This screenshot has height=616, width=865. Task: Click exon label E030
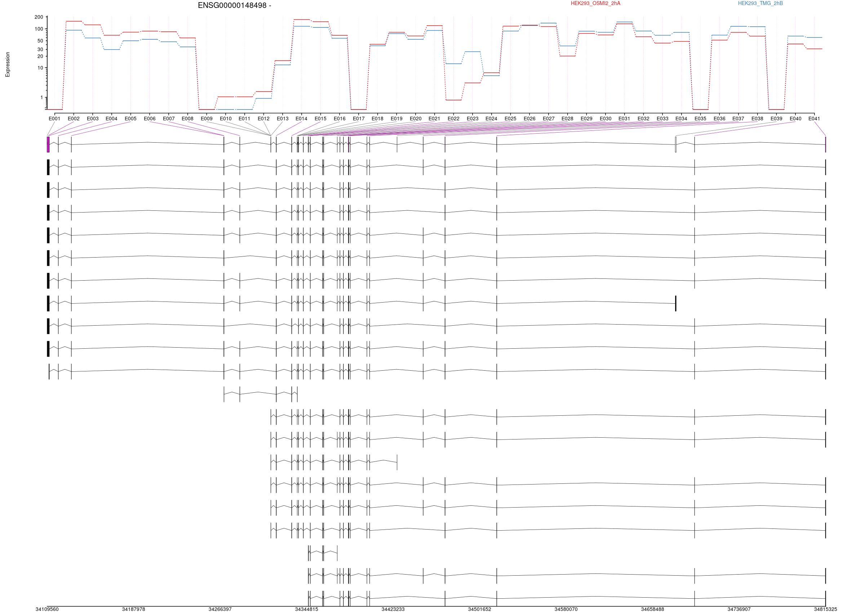click(605, 119)
